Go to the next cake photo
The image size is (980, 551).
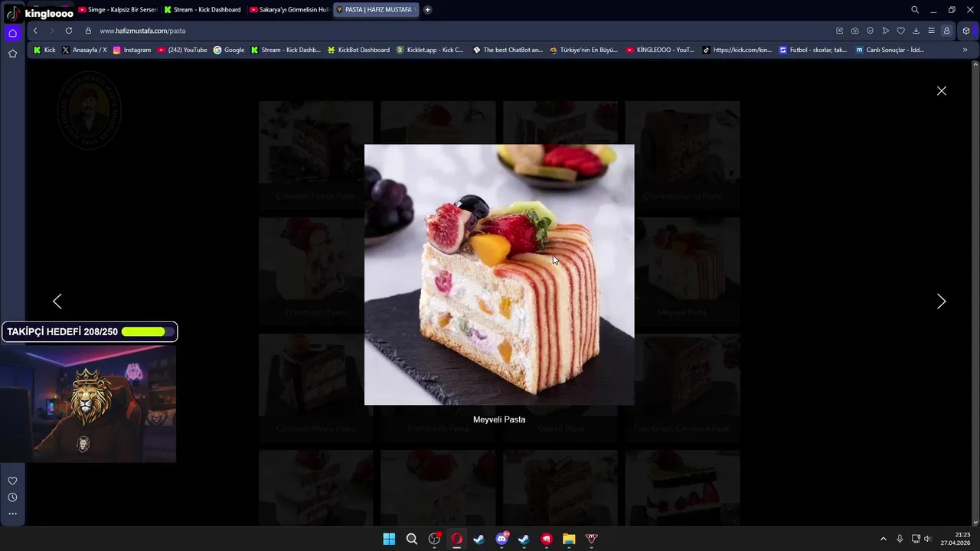tap(942, 302)
